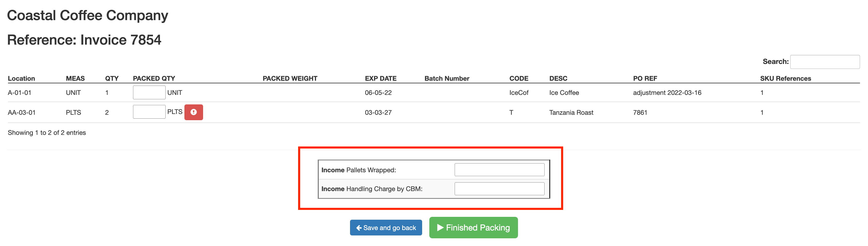
Task: Click the PO REF entry 7861
Action: [x=640, y=112]
